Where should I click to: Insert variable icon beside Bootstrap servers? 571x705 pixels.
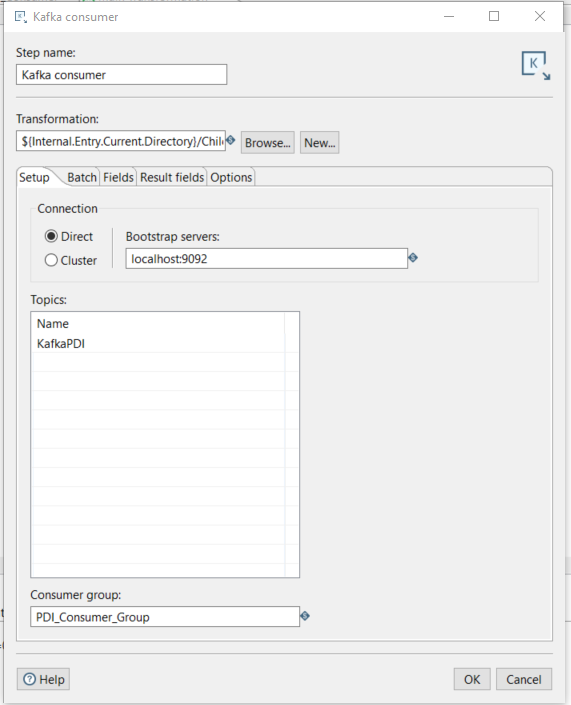pyautogui.click(x=413, y=258)
